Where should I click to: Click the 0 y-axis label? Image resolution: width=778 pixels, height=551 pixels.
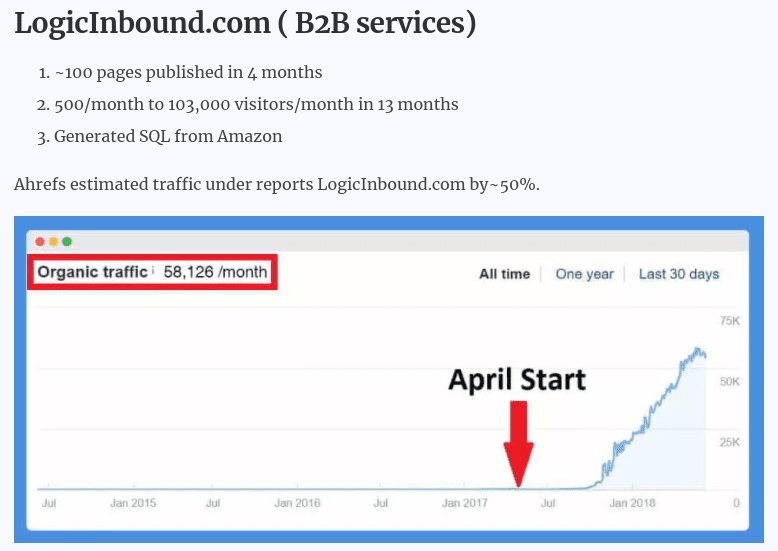[736, 503]
